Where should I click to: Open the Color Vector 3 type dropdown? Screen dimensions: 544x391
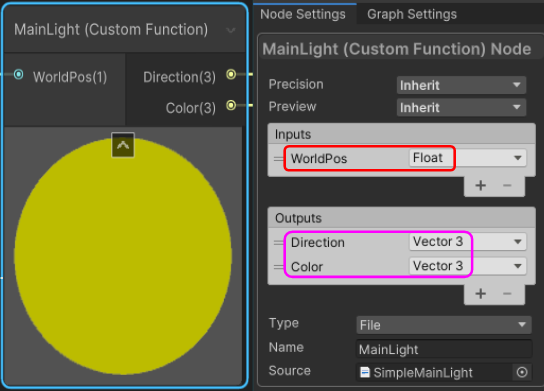468,266
